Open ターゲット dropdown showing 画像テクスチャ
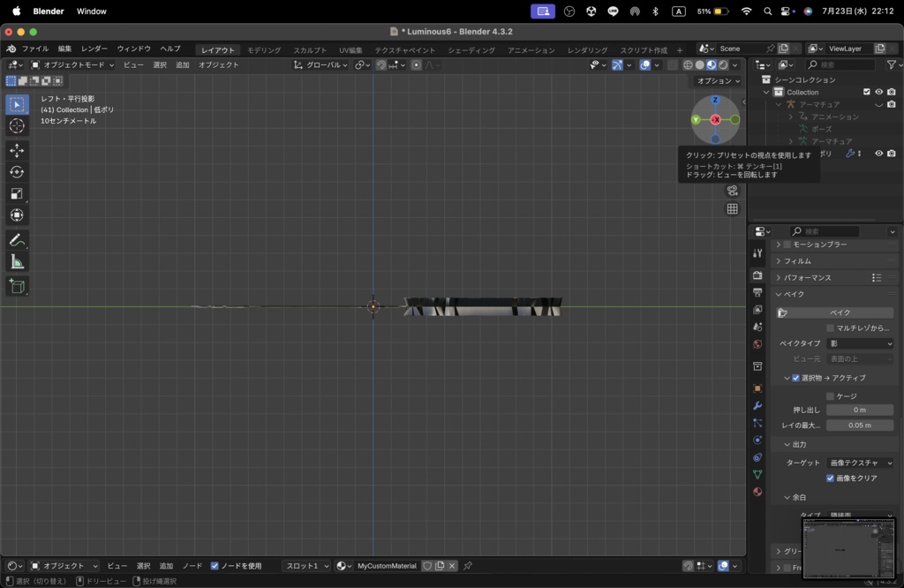Image resolution: width=904 pixels, height=588 pixels. tap(860, 463)
